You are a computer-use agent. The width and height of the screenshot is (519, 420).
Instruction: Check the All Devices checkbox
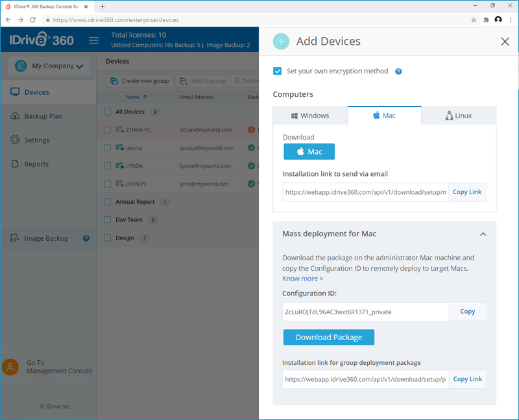coord(107,112)
